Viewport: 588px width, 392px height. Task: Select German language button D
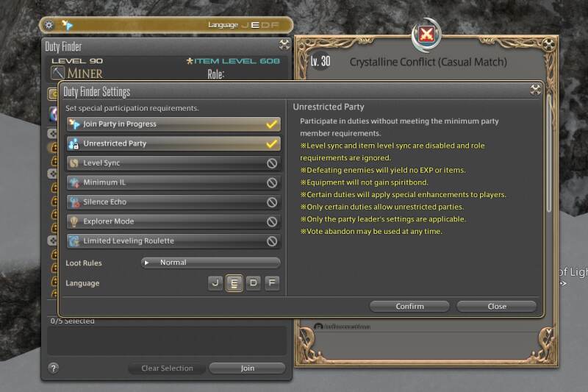[x=254, y=283]
